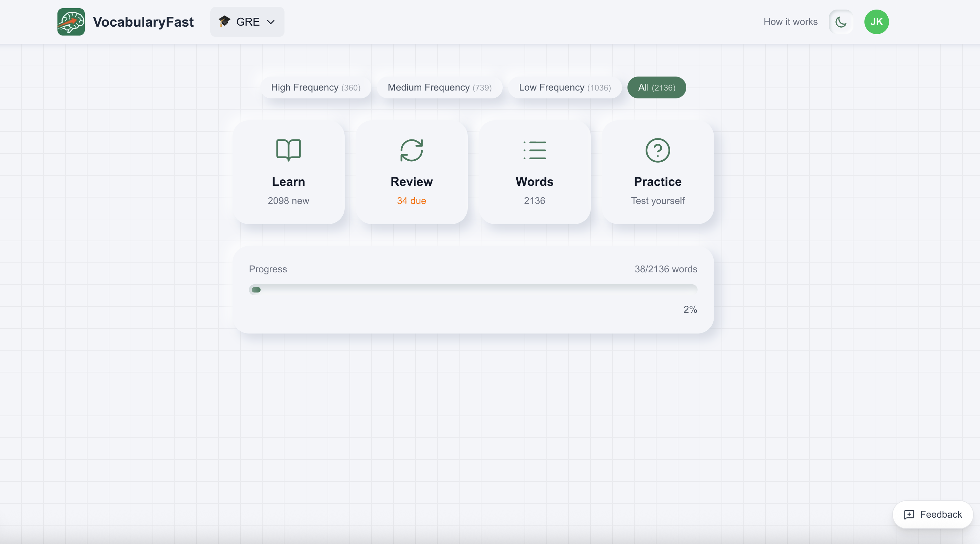Open the Words card showing 2136

point(534,173)
